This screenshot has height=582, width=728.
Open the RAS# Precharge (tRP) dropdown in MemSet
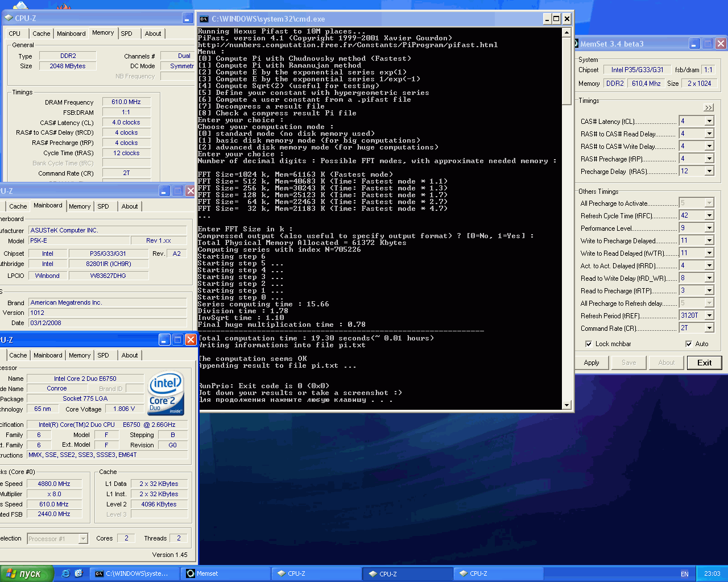coord(709,159)
